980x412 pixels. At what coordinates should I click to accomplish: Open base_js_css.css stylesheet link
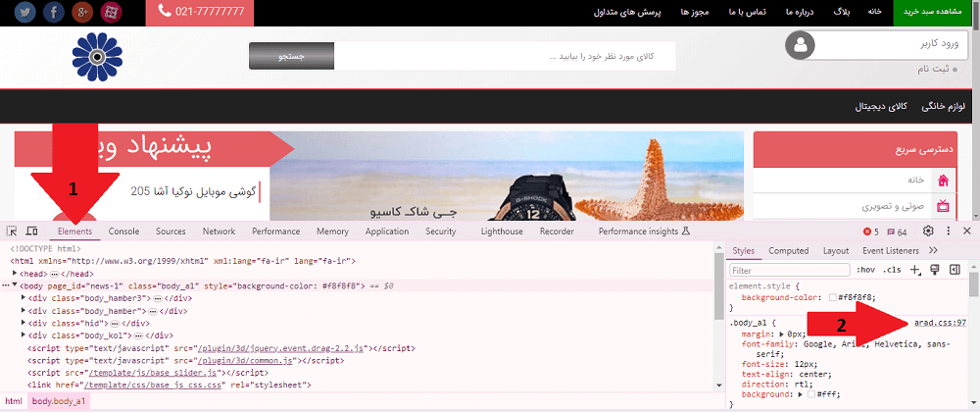coord(153,386)
